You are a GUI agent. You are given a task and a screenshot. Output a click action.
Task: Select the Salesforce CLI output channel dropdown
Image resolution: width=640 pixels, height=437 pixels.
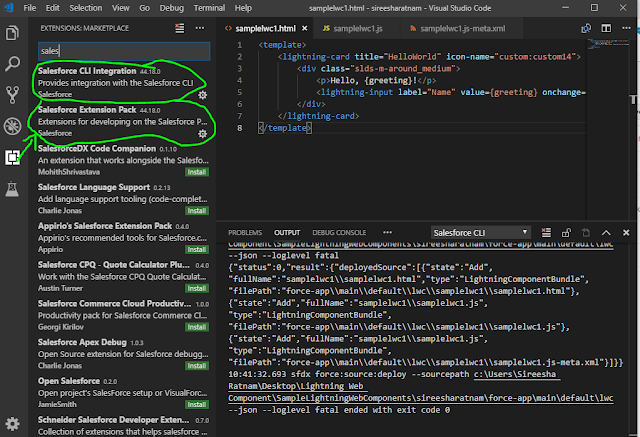481,233
